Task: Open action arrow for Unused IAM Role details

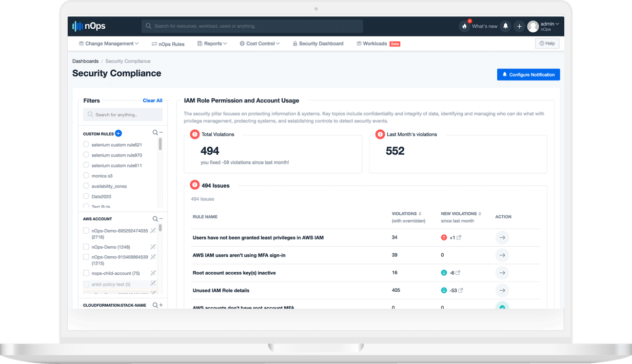Action: coord(502,290)
